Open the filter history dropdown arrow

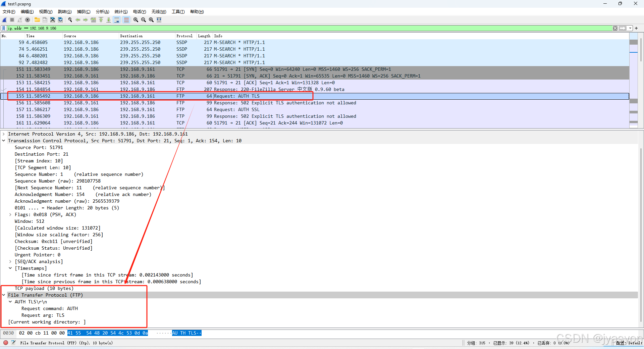631,28
